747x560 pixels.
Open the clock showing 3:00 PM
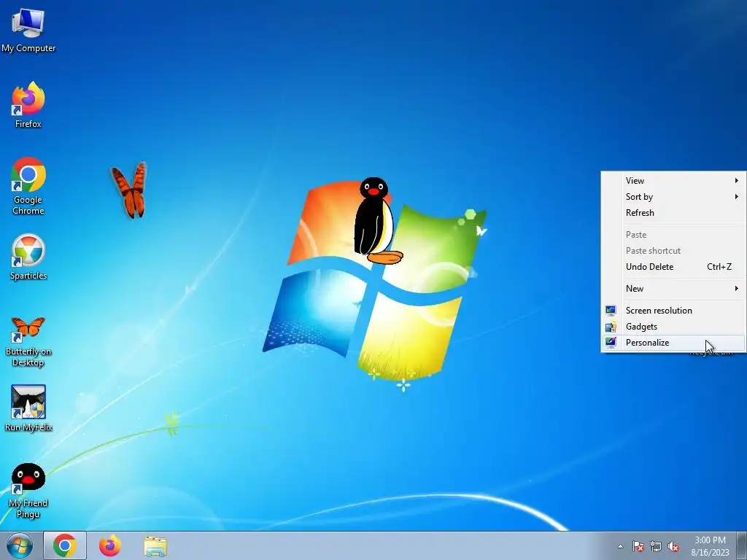[x=710, y=545]
